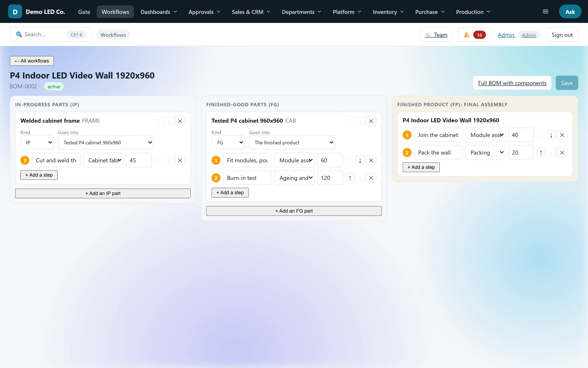588x368 pixels.
Task: Open Full BOM with components link
Action: coord(512,83)
